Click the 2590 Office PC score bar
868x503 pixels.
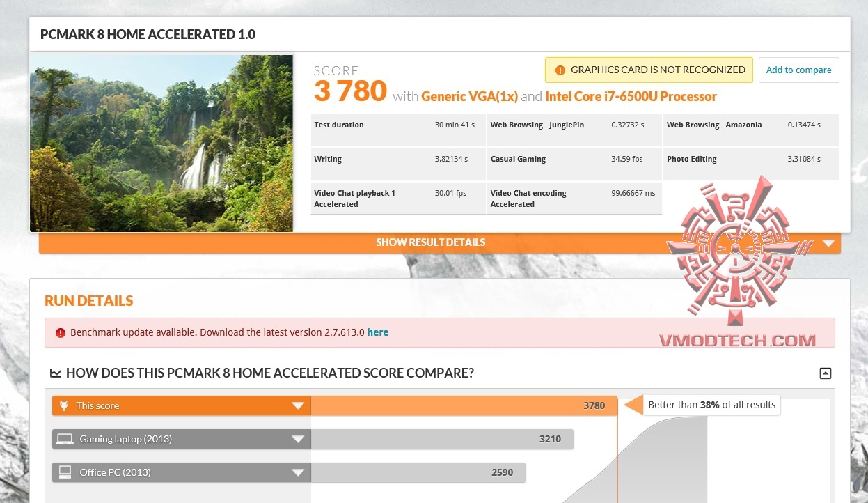point(418,472)
